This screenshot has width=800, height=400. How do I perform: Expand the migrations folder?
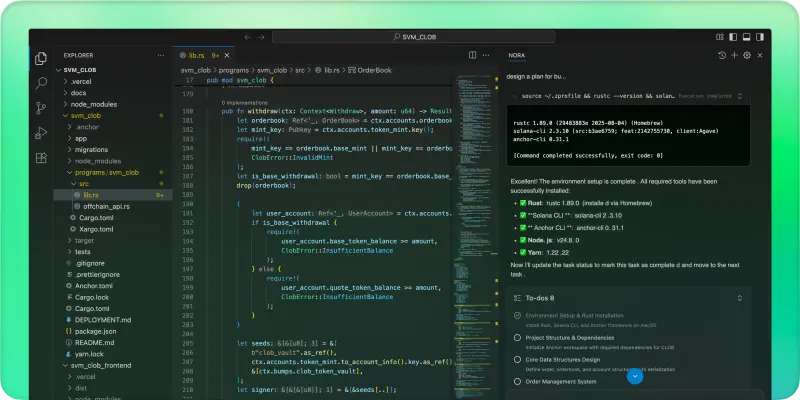(91, 149)
